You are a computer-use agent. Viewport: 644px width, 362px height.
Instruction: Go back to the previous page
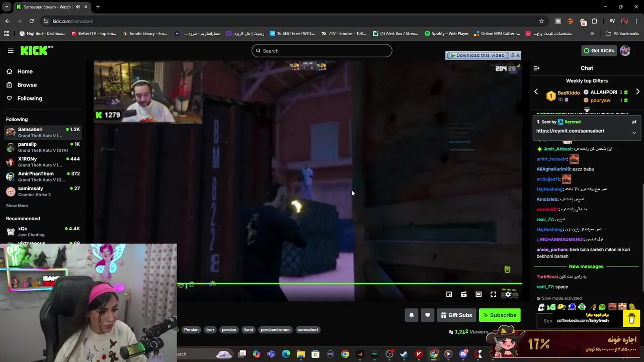click(x=7, y=21)
